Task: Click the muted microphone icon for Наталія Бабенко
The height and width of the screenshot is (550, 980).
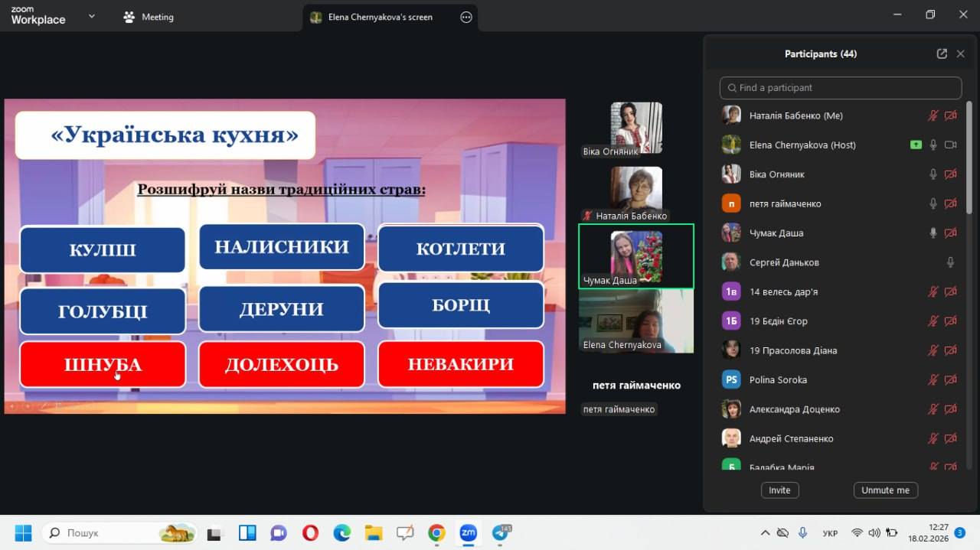Action: [x=933, y=116]
